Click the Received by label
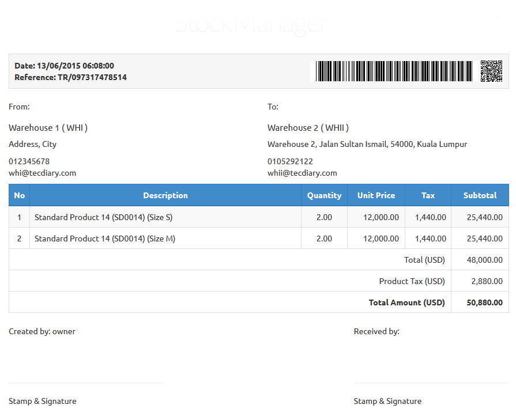The image size is (516, 420). (376, 331)
